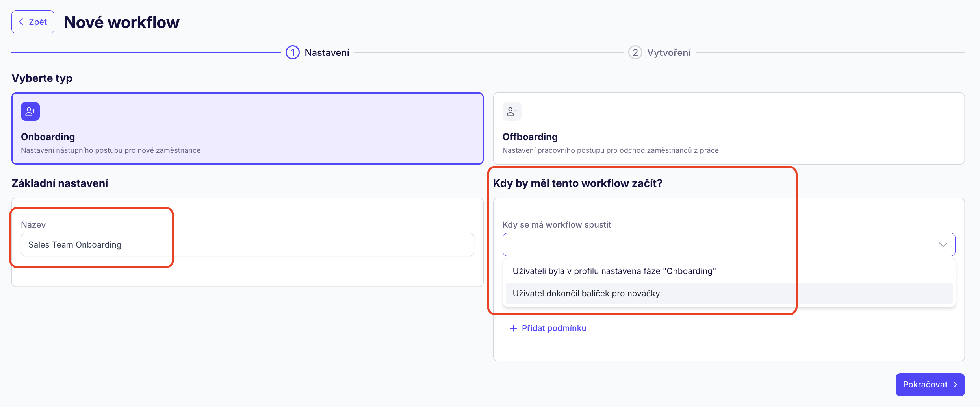Click inside the workflow trigger combo box

(x=717, y=245)
